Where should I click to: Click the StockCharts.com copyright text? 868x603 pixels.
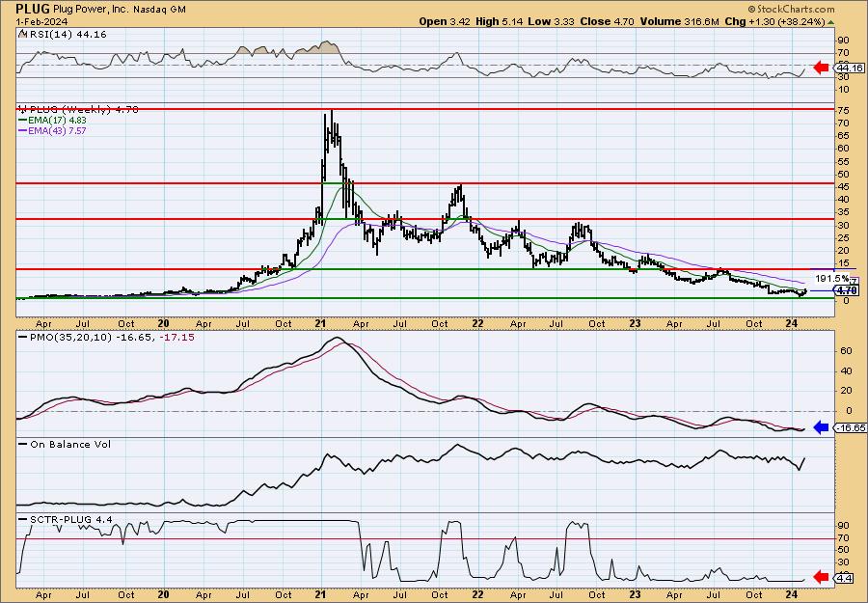pos(791,9)
